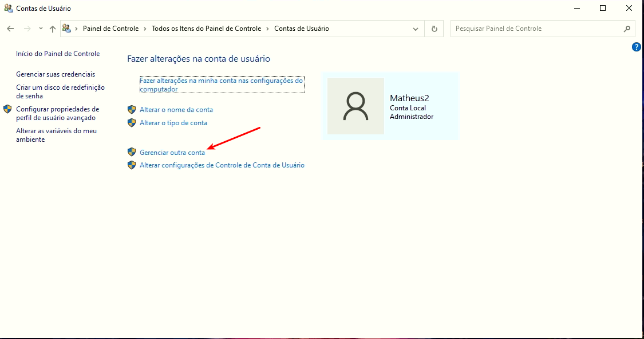Expand chevron after Todos os Itens breadcrumb
Screen dimensions: 644x339
(x=268, y=29)
